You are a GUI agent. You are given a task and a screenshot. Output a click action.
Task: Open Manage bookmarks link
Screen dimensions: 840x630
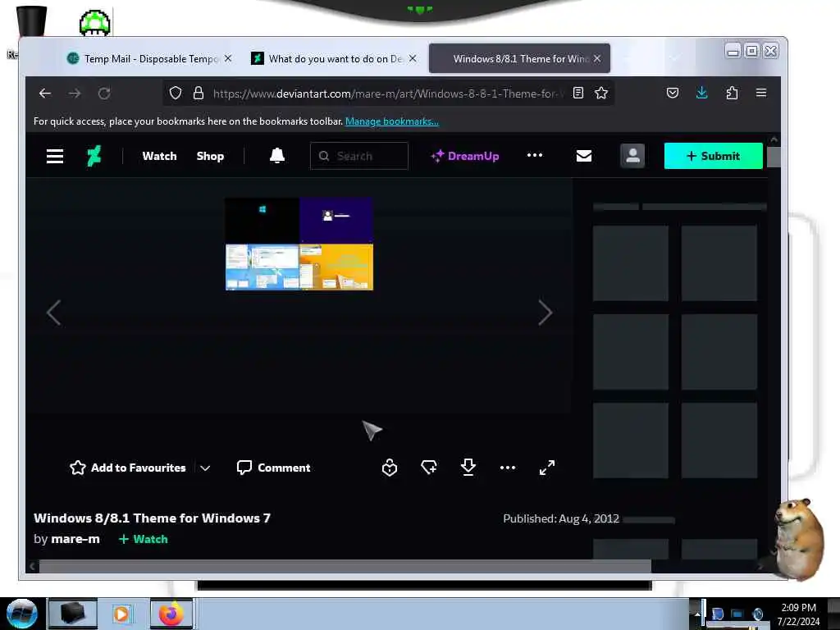(x=391, y=121)
